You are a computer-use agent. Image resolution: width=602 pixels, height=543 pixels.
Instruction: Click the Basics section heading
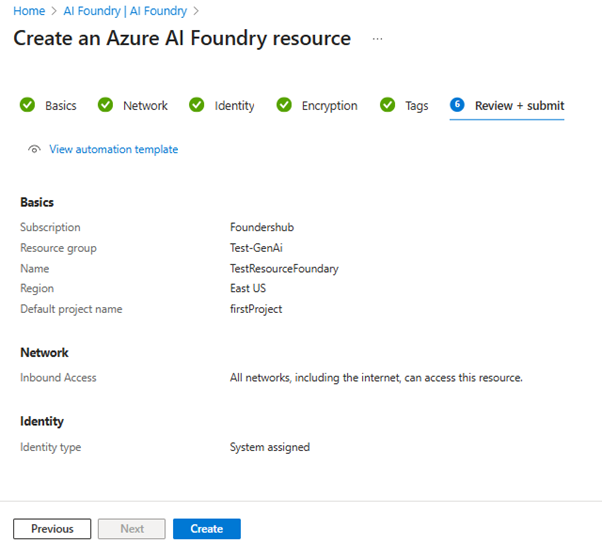click(x=37, y=202)
